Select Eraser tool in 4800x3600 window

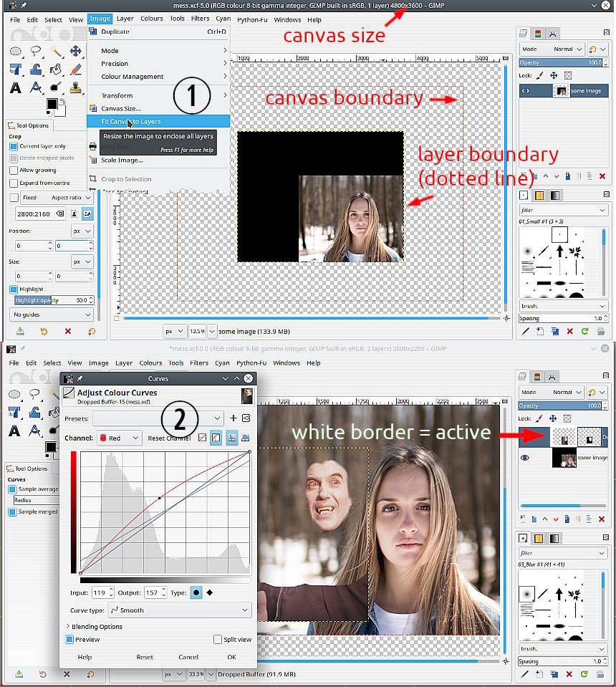(x=75, y=69)
